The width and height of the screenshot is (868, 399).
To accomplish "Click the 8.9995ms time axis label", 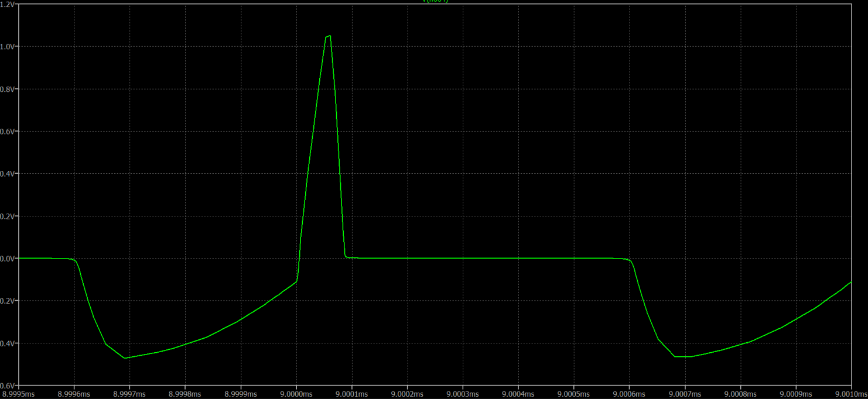I will coord(18,394).
